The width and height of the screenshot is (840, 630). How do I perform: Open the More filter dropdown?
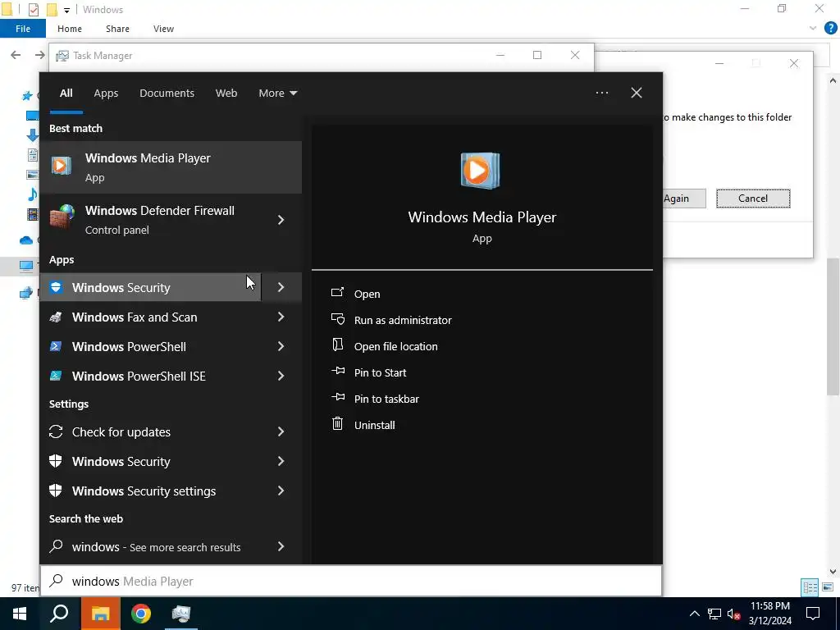pos(277,94)
